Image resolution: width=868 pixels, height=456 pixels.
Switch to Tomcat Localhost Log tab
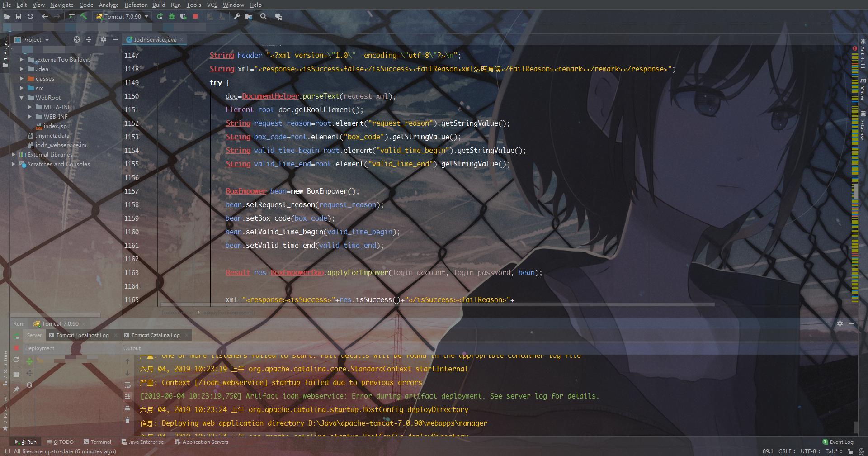pos(83,335)
